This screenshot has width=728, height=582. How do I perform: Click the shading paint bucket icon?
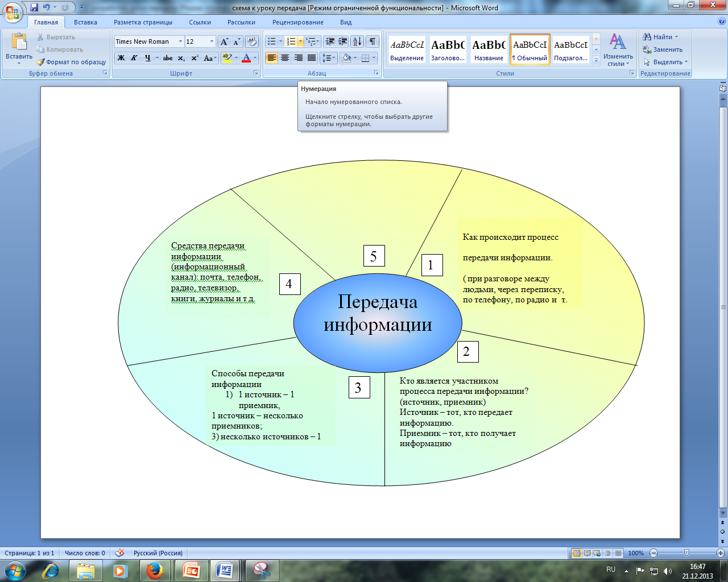click(346, 58)
